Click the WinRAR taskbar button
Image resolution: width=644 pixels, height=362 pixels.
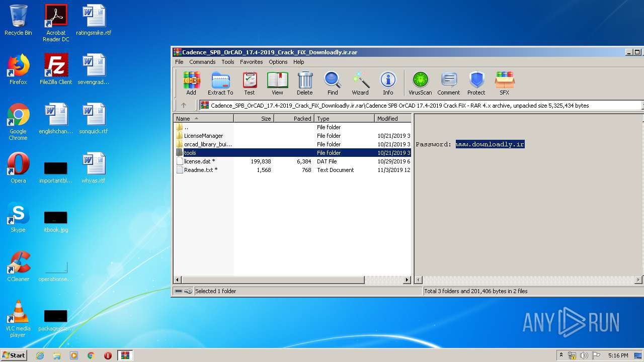pos(125,355)
